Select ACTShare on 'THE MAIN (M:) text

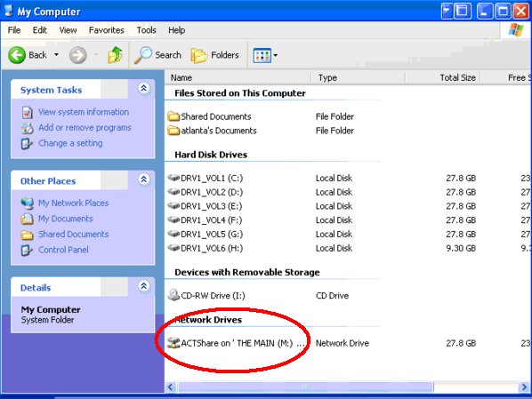pos(237,343)
